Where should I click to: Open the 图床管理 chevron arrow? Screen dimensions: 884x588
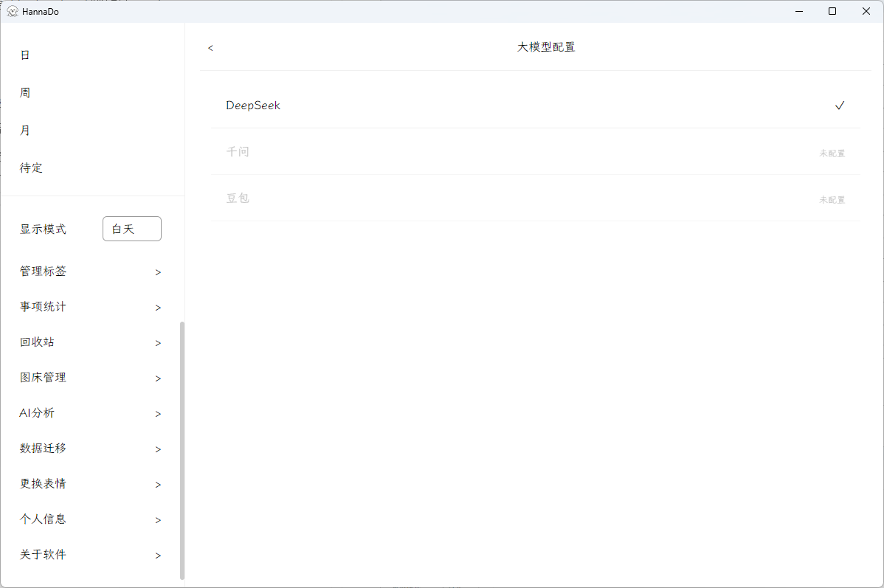coord(158,378)
